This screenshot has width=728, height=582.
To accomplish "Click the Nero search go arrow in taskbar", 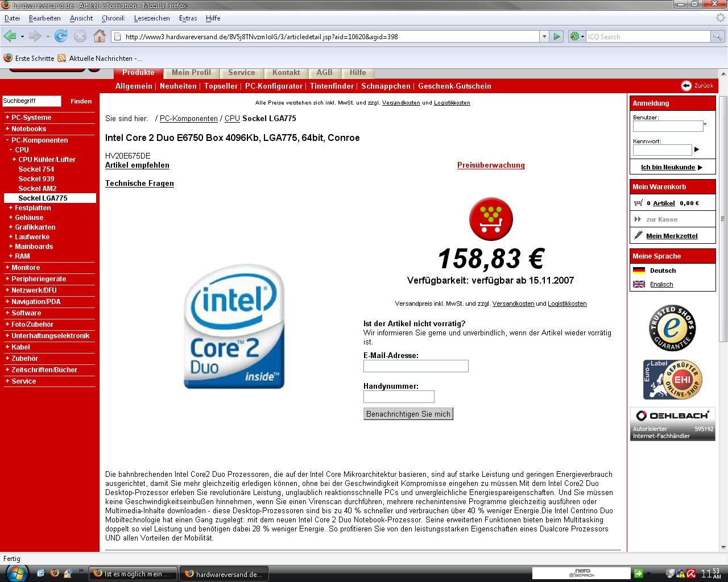I will (638, 573).
